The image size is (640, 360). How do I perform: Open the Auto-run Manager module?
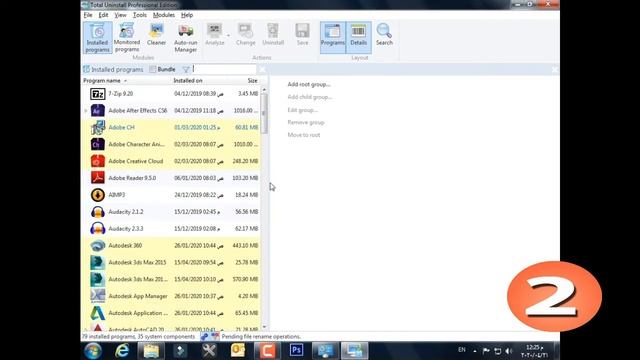[x=186, y=38]
